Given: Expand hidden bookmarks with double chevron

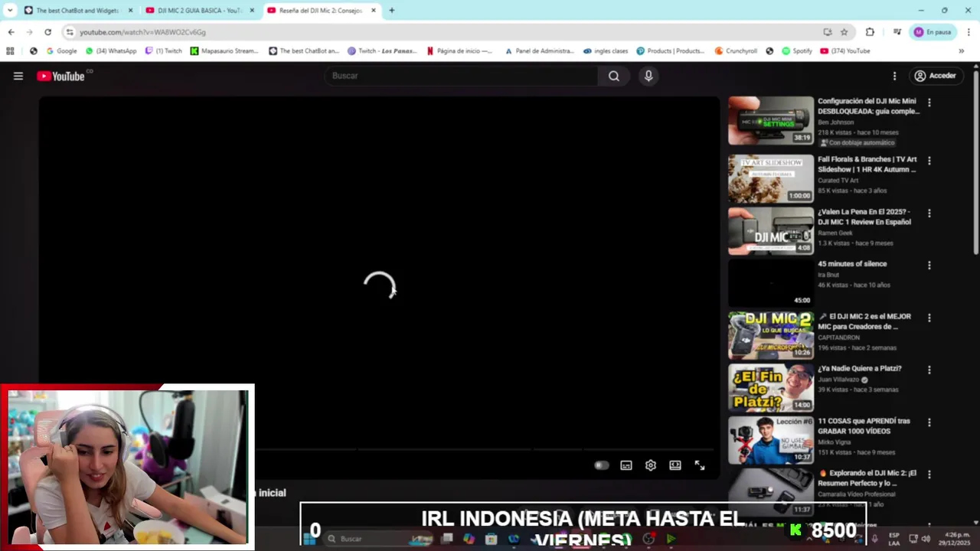Looking at the screenshot, I should coord(962,51).
